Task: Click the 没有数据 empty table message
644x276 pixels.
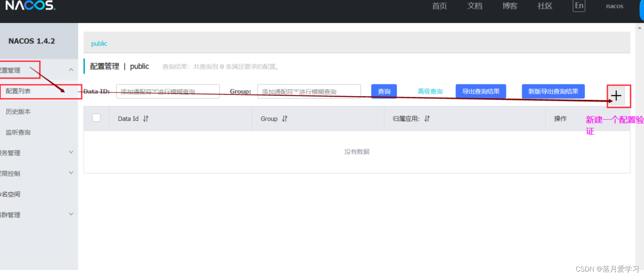Action: pos(357,152)
